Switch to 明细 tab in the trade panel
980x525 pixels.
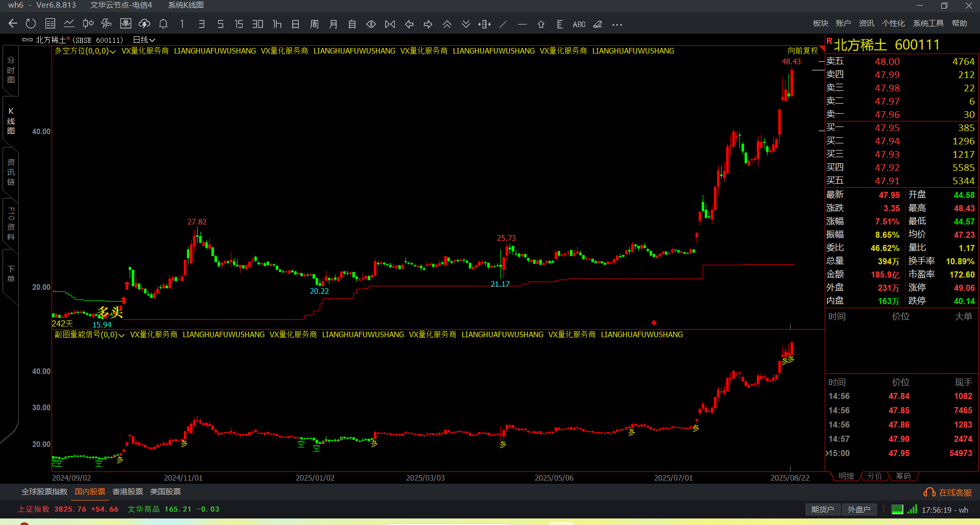[x=846, y=476]
